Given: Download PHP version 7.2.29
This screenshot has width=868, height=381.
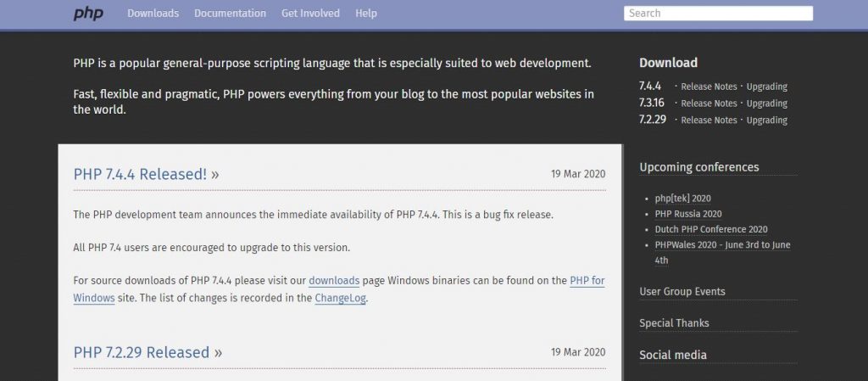Looking at the screenshot, I should [x=653, y=120].
